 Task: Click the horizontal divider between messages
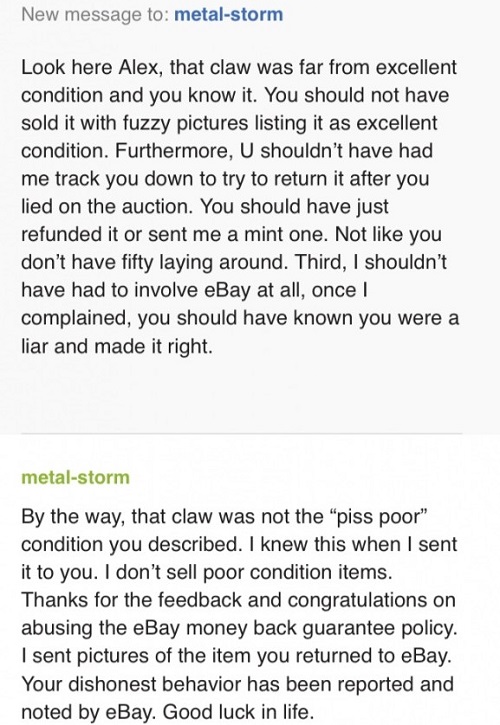(x=241, y=434)
